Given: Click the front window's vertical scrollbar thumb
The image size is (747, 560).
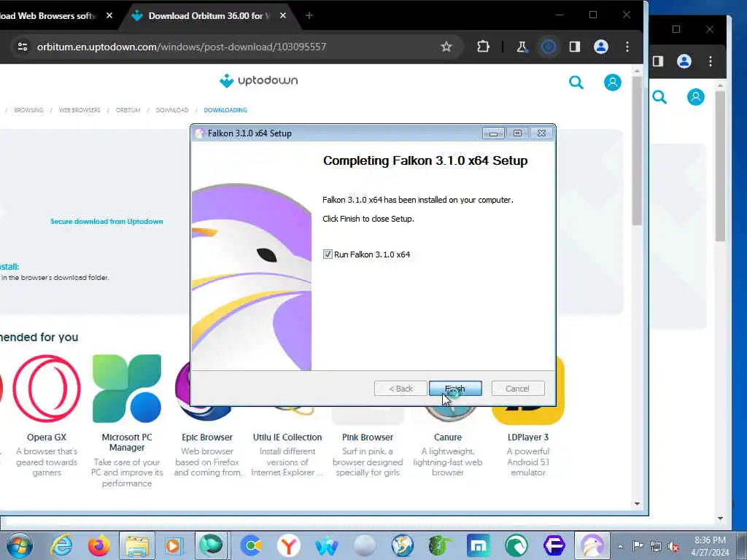Looking at the screenshot, I should (637, 150).
